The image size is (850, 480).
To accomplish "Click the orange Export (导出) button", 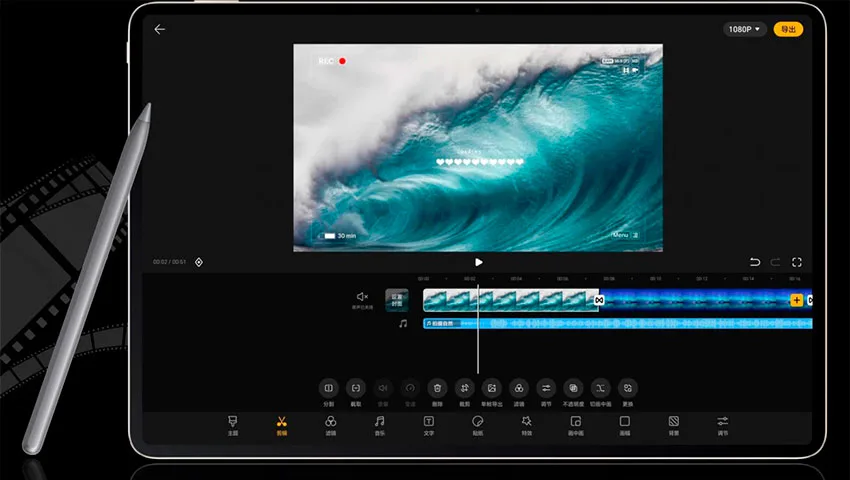I will (788, 29).
